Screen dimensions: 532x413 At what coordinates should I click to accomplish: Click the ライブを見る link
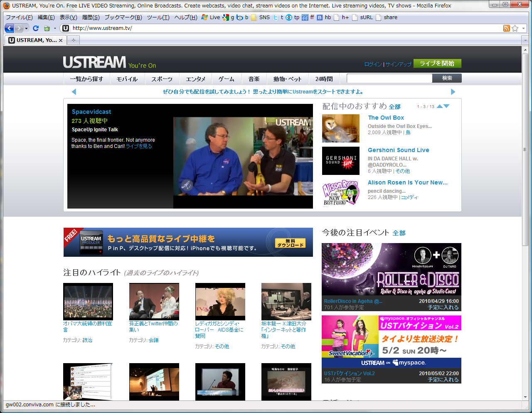139,146
